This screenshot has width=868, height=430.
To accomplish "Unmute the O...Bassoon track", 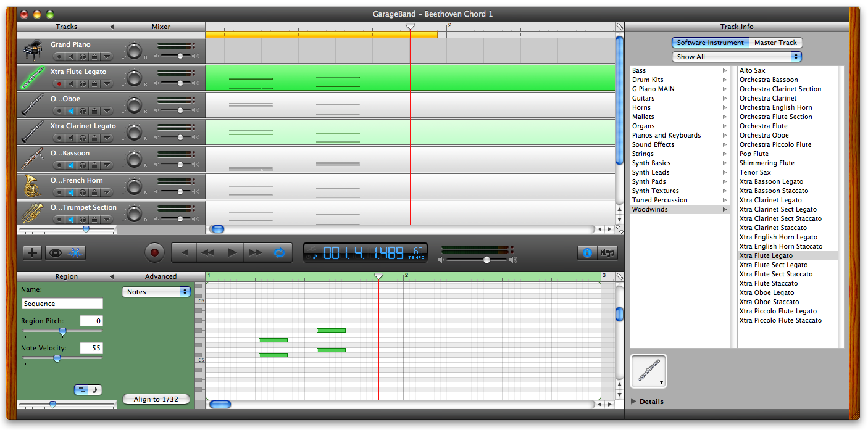I will tap(71, 165).
